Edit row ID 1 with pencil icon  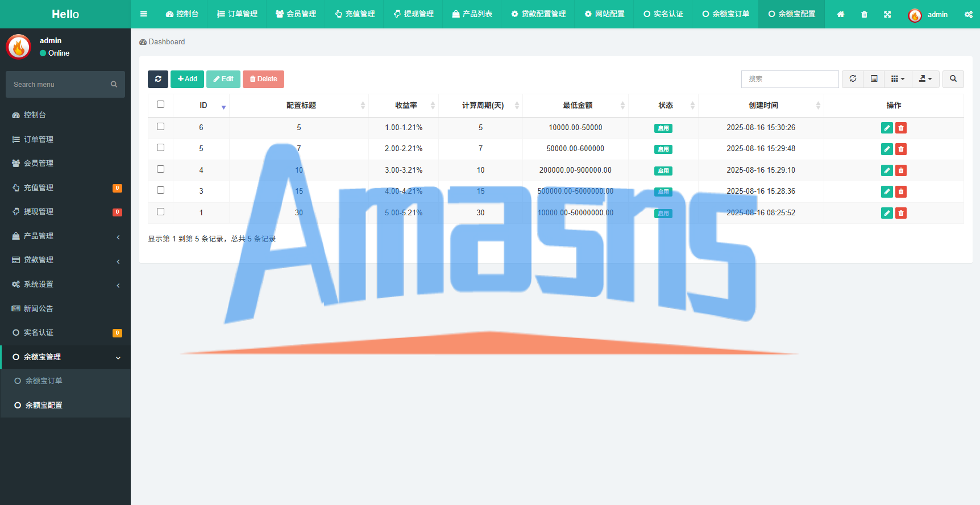[x=887, y=213]
